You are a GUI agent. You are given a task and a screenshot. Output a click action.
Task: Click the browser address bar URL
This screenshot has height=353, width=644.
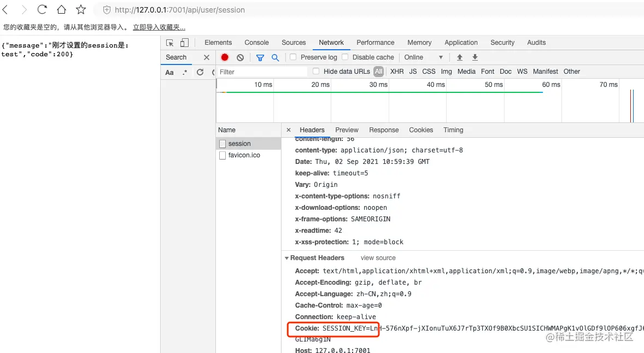180,10
